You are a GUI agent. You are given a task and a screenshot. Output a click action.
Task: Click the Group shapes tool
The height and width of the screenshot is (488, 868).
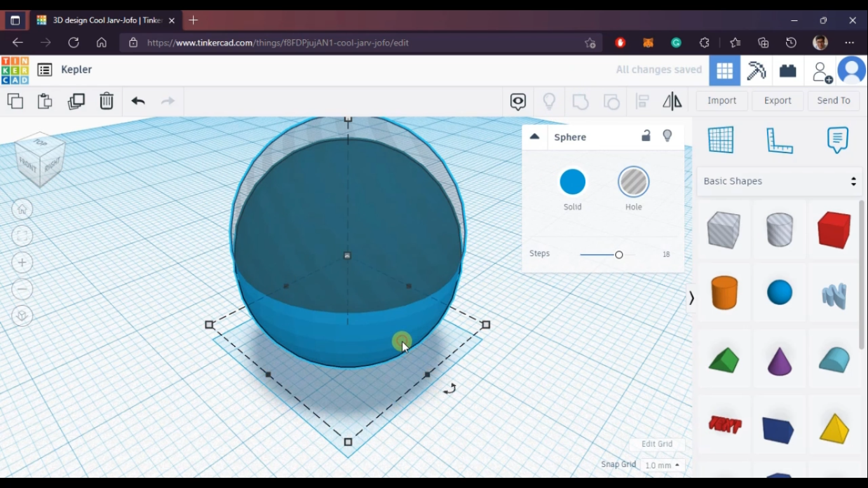coord(580,101)
